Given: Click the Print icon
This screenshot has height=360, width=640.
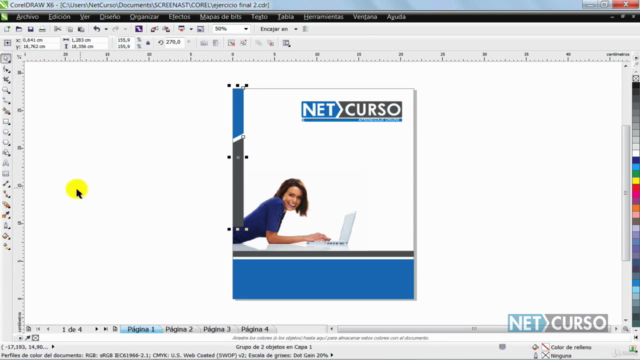Looking at the screenshot, I should click(x=42, y=29).
